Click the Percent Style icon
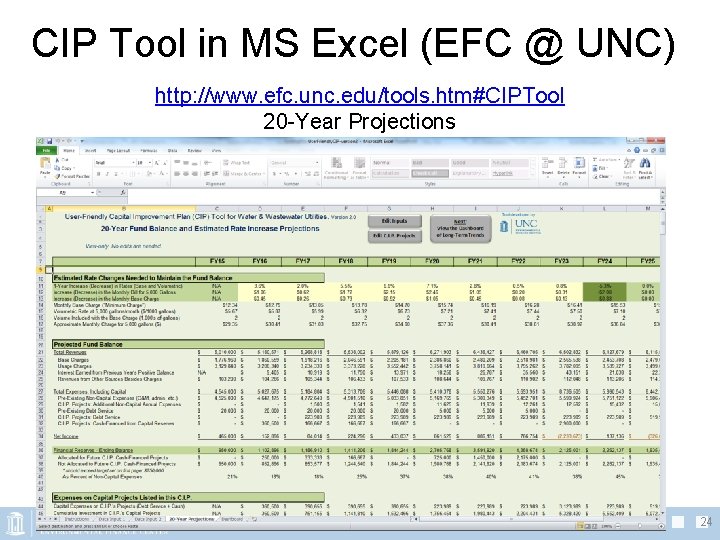This screenshot has height=540, width=720. (x=285, y=174)
